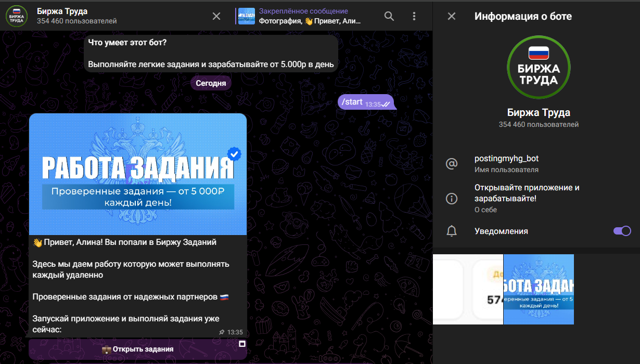Viewport: 640px width, 364px height.
Task: Click the /start sent message bubble
Action: pos(365,102)
